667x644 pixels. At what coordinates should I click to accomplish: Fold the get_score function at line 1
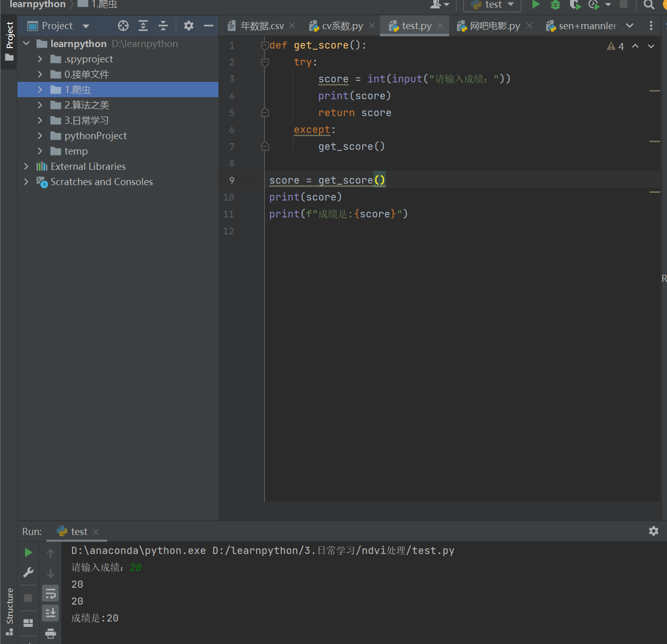[x=265, y=46]
